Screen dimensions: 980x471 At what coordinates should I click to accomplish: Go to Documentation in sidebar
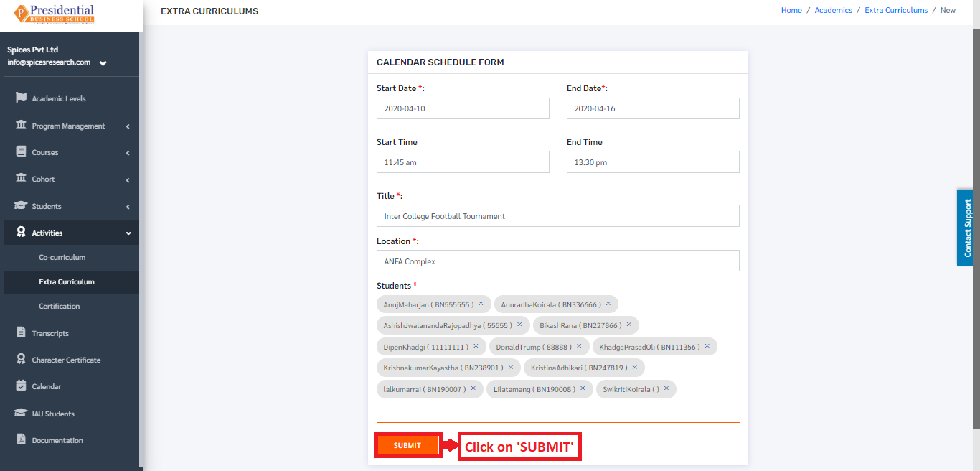pos(57,440)
